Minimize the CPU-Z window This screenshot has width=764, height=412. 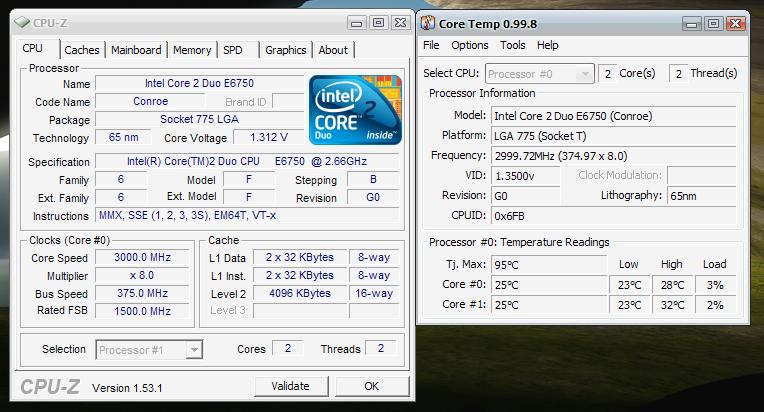[357, 23]
